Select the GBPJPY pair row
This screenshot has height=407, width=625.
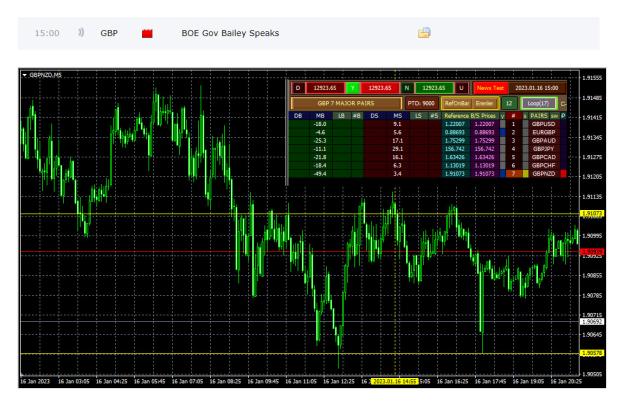coord(544,149)
